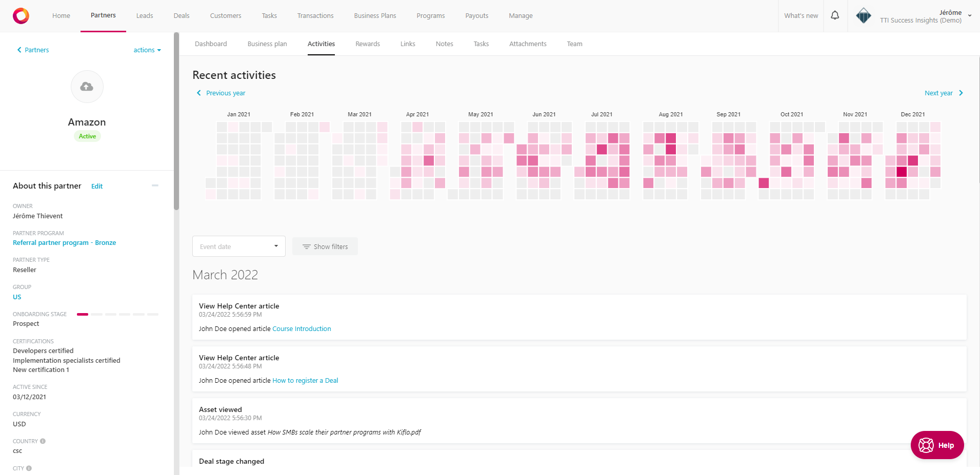Screen dimensions: 980x475
Task: Click the TTI Success Insights diamond logo
Action: [864, 16]
